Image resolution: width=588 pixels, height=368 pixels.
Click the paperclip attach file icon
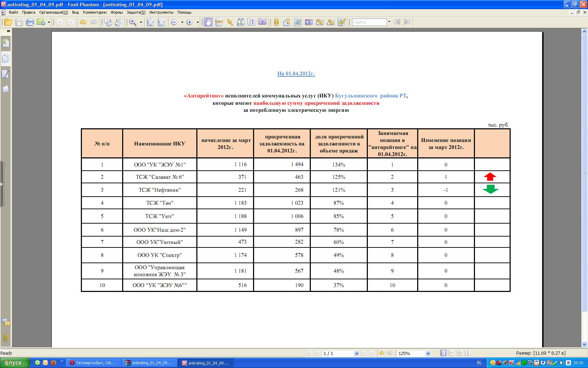tap(276, 22)
